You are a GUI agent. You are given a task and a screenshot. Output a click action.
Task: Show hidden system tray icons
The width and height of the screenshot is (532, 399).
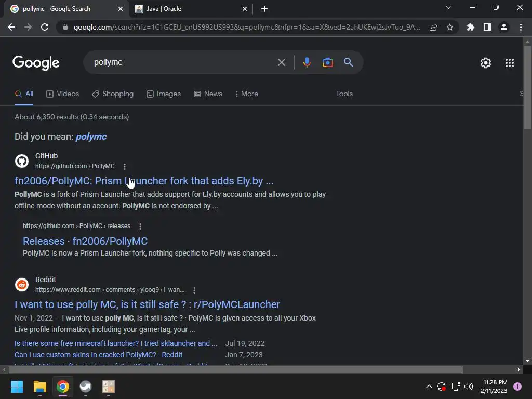point(429,387)
